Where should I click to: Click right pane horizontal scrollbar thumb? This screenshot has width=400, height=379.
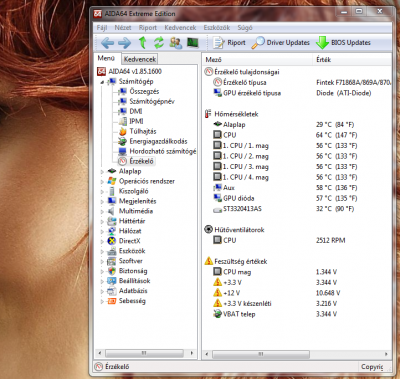[x=261, y=354]
